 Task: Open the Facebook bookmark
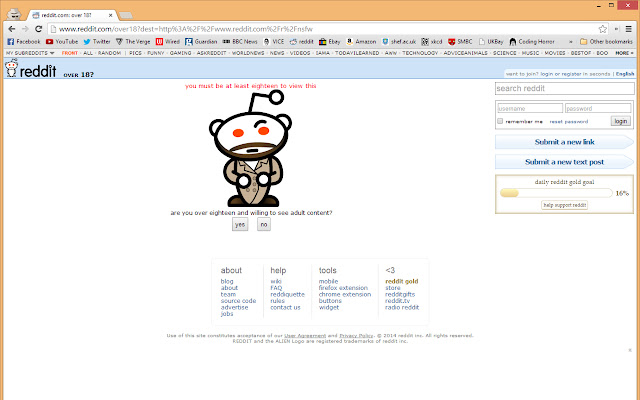click(23, 42)
